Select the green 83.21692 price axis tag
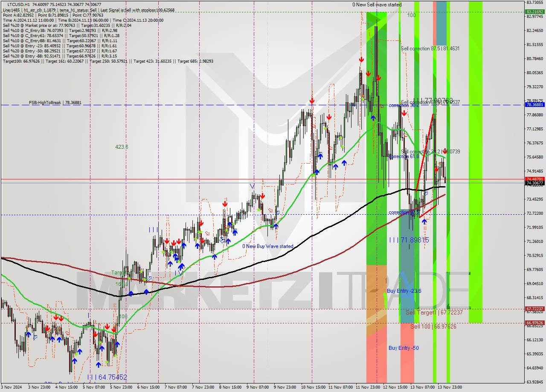This screenshot has width=546, height=392. [534, 12]
